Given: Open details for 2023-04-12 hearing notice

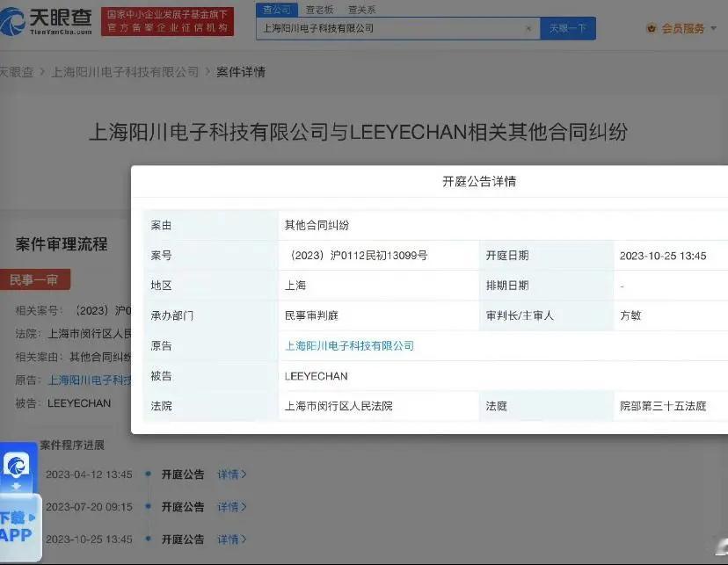Looking at the screenshot, I should pyautogui.click(x=232, y=474).
